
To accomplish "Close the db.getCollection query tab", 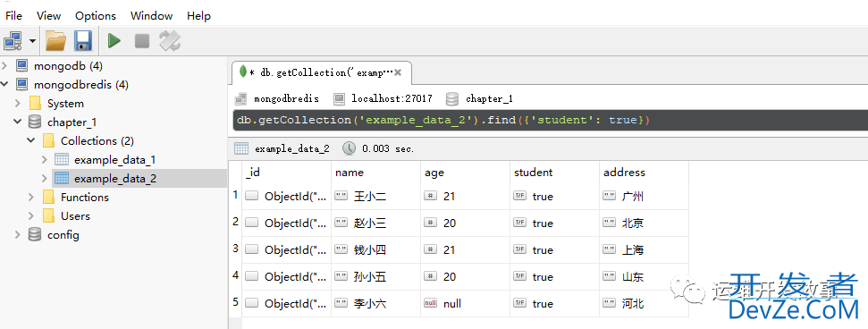I will [x=398, y=72].
